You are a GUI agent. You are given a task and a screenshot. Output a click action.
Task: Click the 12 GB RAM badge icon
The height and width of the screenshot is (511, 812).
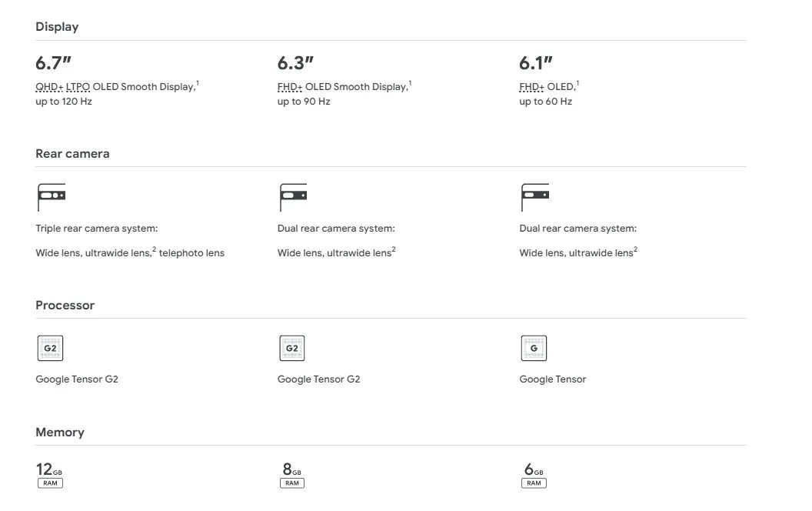50,483
